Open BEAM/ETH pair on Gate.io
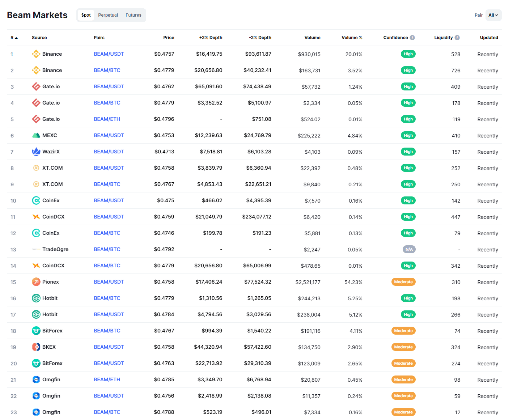The image size is (517, 420). coord(107,119)
